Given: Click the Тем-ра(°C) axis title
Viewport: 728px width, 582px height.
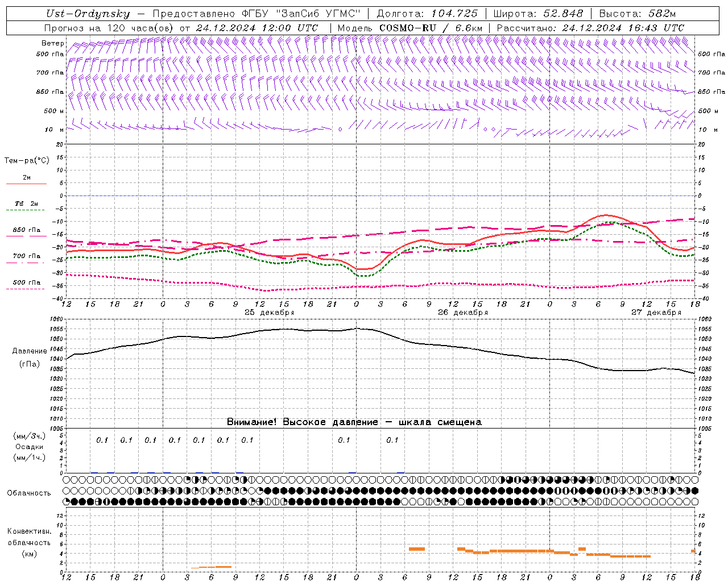Looking at the screenshot, I should pyautogui.click(x=27, y=161).
